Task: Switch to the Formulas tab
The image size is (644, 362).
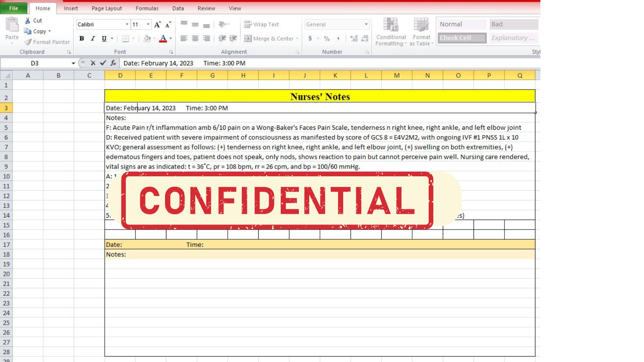Action: coord(147,8)
